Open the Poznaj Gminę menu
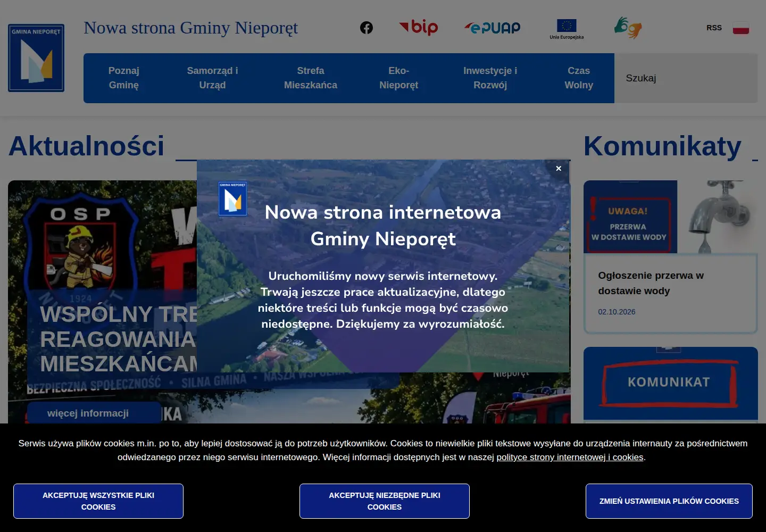Screen dimensions: 766x532 pos(124,78)
